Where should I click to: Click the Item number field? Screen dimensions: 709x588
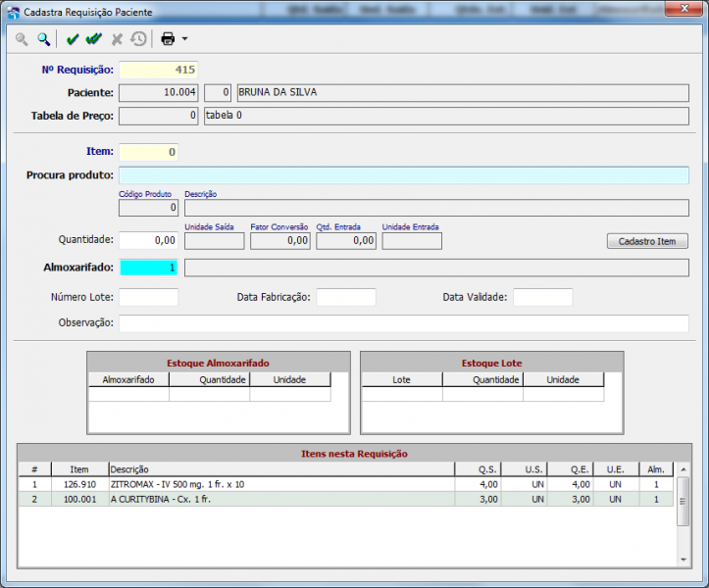tap(148, 152)
